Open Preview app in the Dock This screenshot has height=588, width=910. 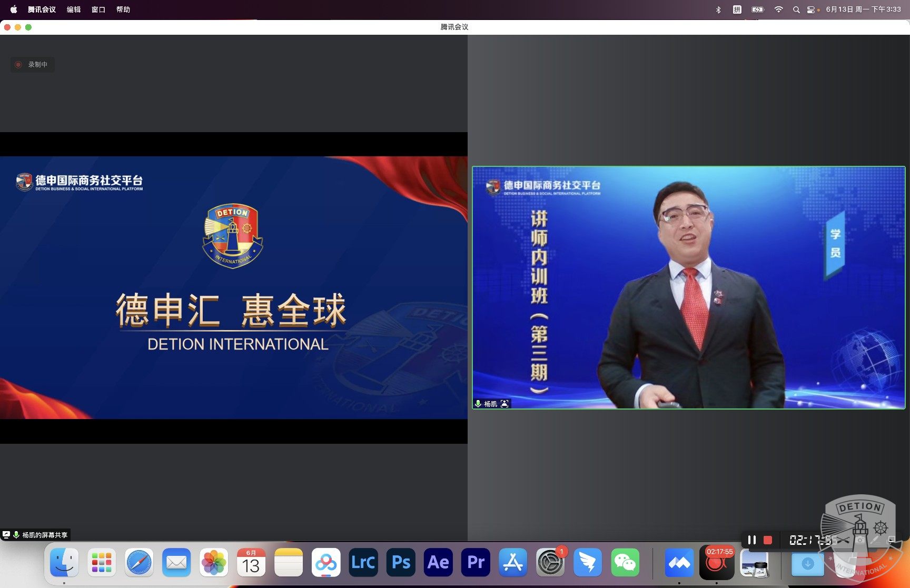(754, 563)
